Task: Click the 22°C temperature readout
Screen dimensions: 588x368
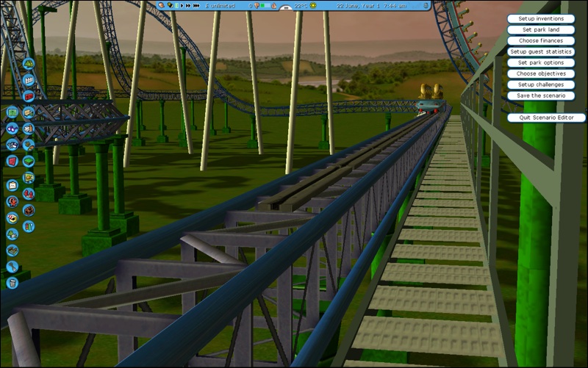Action: [x=301, y=6]
